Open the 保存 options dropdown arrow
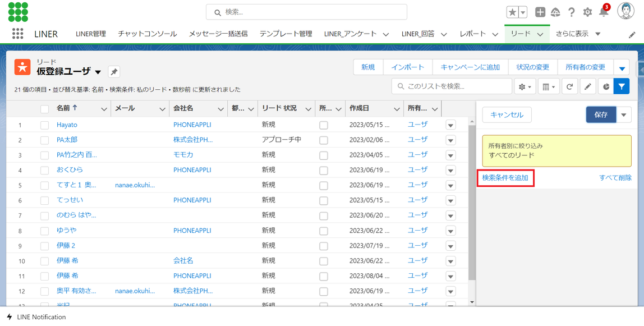Image resolution: width=644 pixels, height=326 pixels. coord(624,114)
